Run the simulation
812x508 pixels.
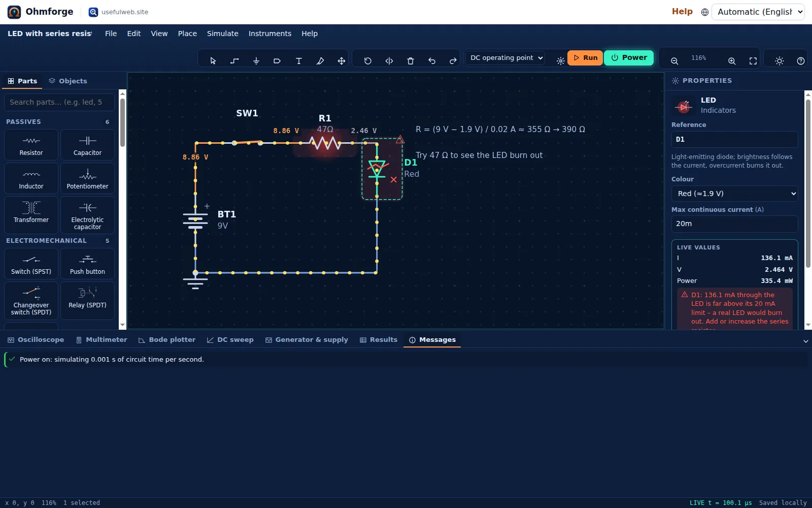[x=585, y=58]
